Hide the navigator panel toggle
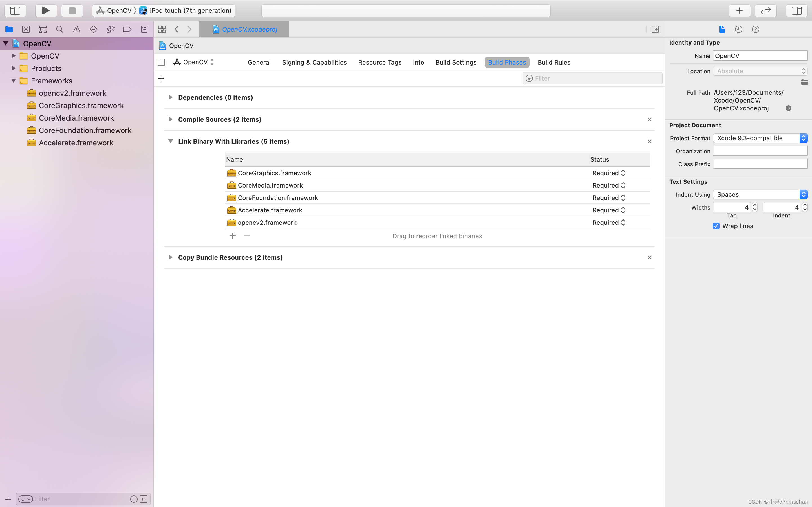Viewport: 812px width, 507px height. click(x=15, y=10)
